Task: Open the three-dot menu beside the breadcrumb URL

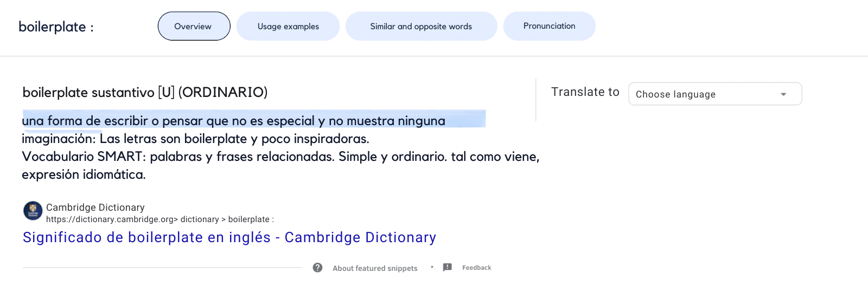Action: [x=273, y=219]
